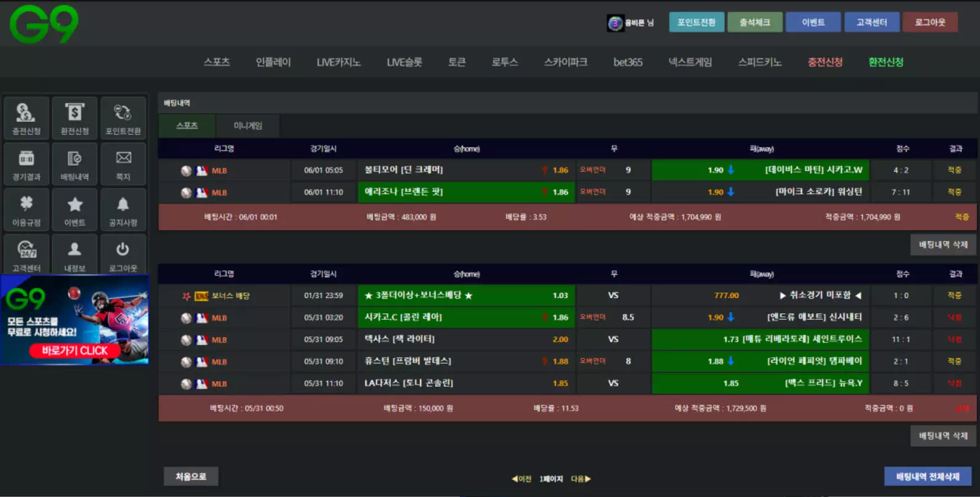
Task: Open the 스피드키노 navigation menu
Action: pyautogui.click(x=760, y=62)
